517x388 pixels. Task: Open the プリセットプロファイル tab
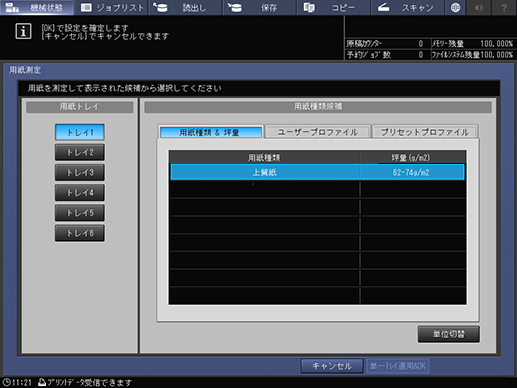point(425,132)
